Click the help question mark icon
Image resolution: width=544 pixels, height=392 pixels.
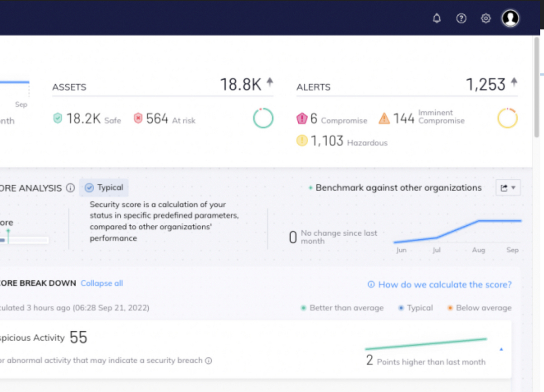tap(461, 19)
